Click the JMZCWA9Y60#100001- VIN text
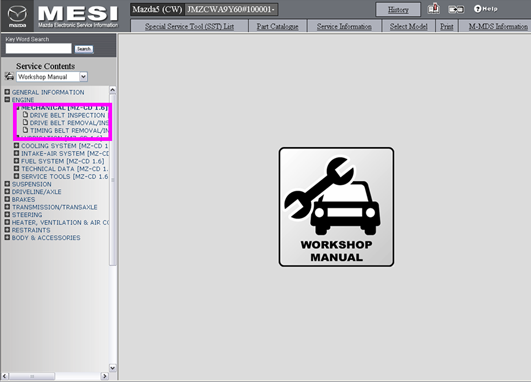This screenshot has width=531, height=382. (231, 9)
